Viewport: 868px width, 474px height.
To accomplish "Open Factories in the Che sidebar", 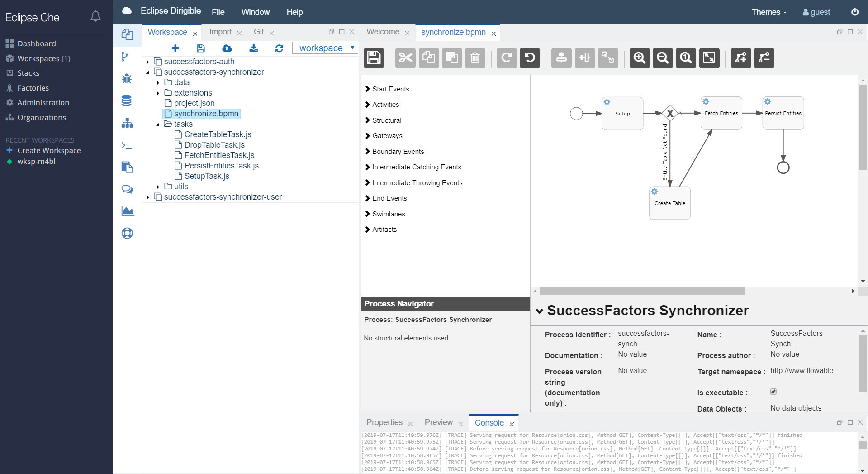I will [x=33, y=88].
